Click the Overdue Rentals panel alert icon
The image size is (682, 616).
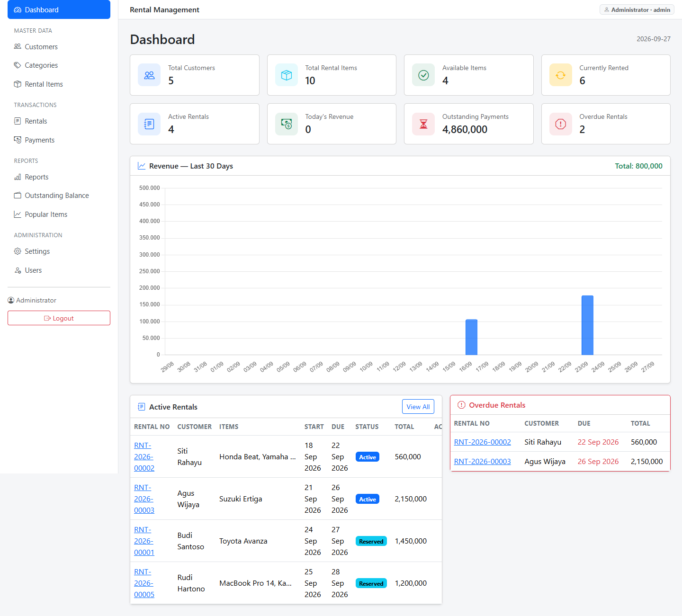[461, 405]
